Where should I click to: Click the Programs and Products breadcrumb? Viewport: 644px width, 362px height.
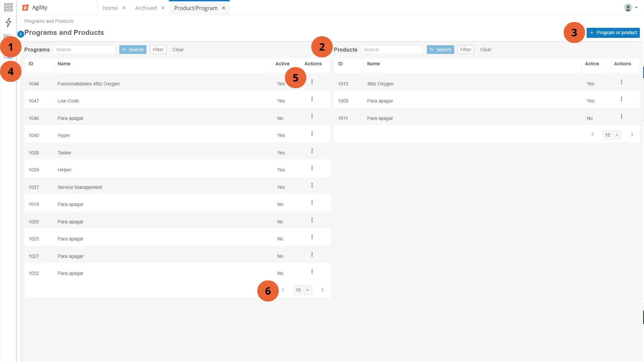click(49, 21)
